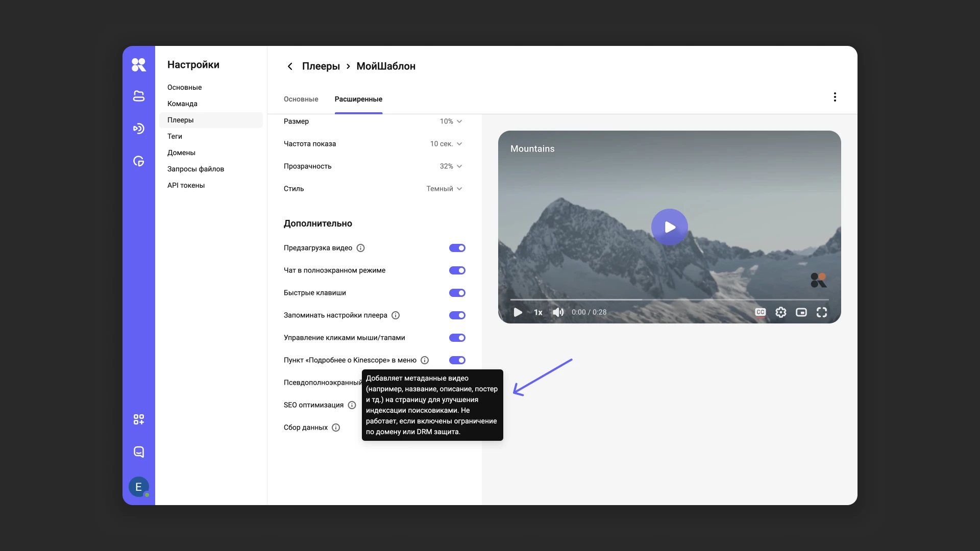Screen dimensions: 980x551
Task: Enter fullscreen mode in the video player
Action: coord(822,312)
